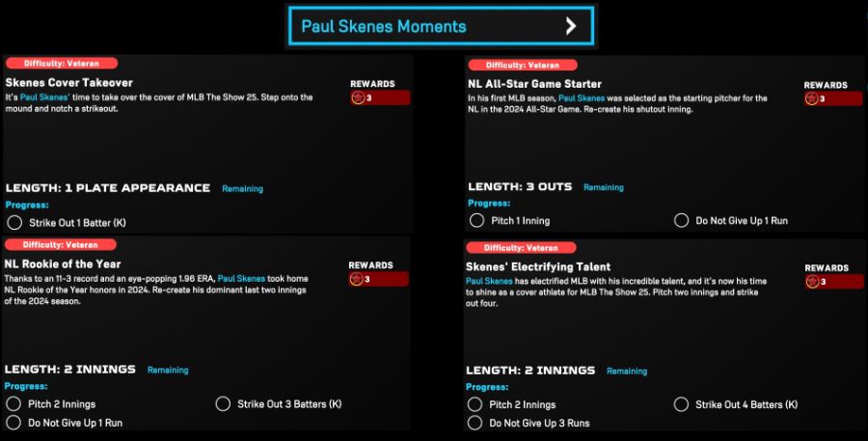Select the Do Not Give Up 3 Runs circle

pos(475,423)
